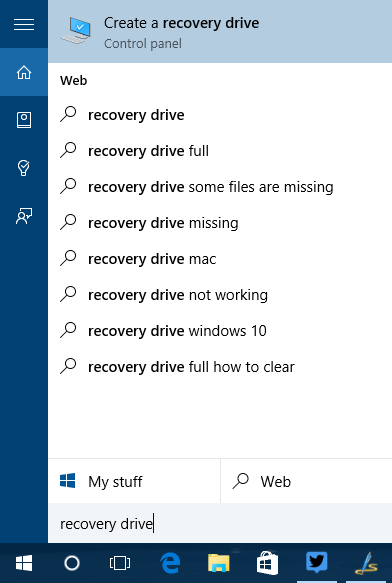Open the Twitter app on the taskbar
Image resolution: width=392 pixels, height=583 pixels.
pos(317,563)
